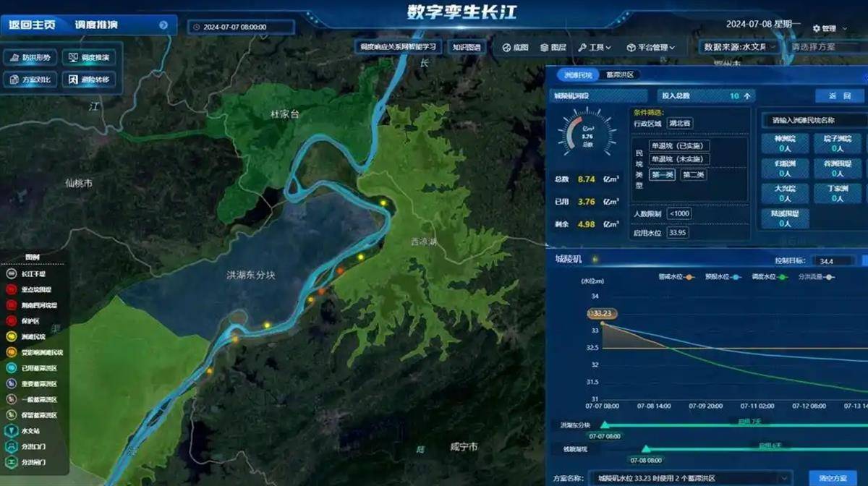Viewport: 868px width, 486px height.
Task: Expand the 工具 tools dropdown
Action: [x=595, y=48]
